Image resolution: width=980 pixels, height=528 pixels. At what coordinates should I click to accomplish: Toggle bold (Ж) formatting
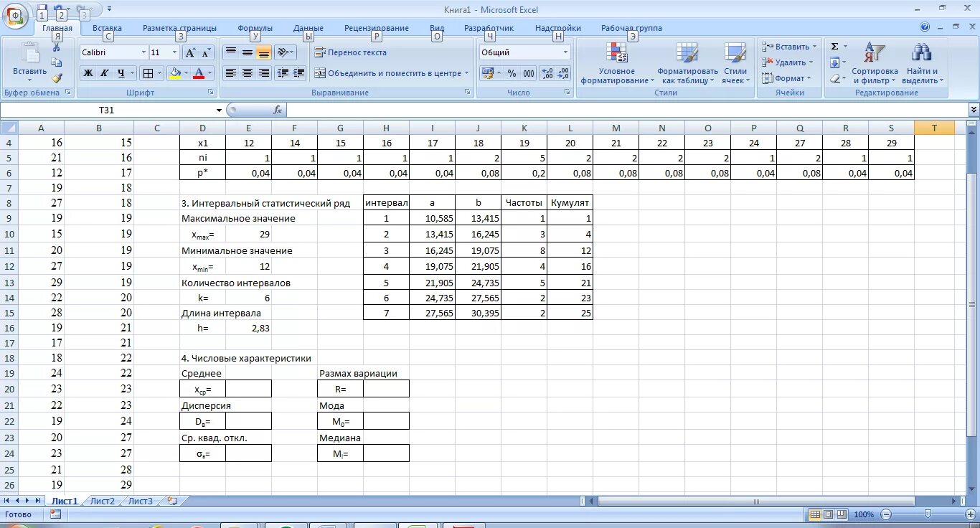pos(88,73)
